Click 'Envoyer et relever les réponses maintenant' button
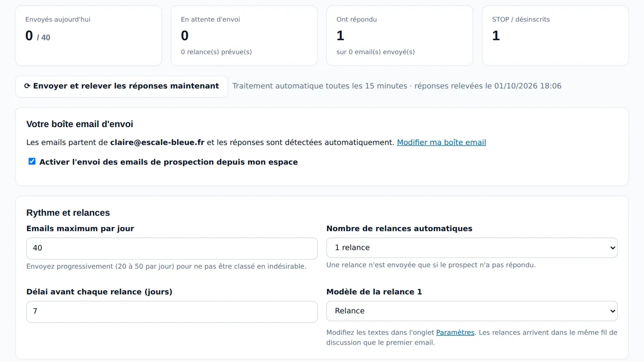This screenshot has height=362, width=644. (122, 86)
